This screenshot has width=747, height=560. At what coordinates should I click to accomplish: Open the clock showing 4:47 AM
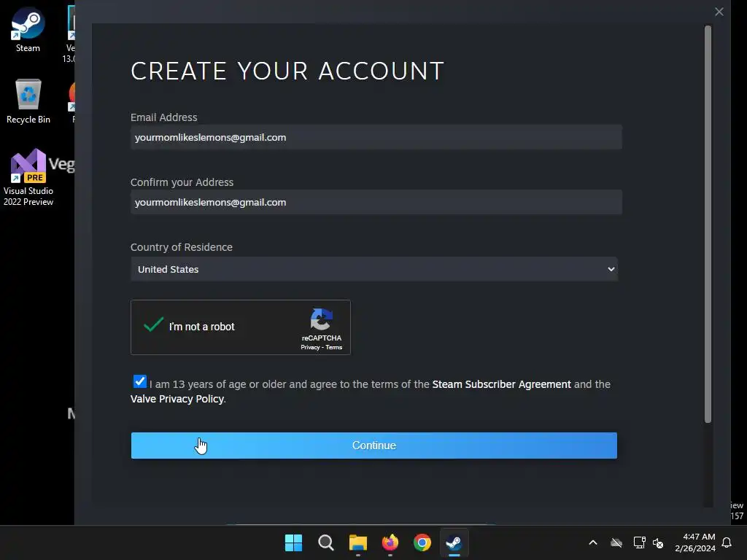(x=694, y=542)
